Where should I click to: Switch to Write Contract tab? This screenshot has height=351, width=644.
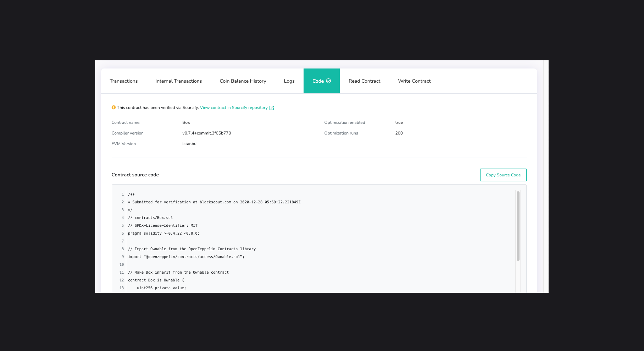[414, 81]
